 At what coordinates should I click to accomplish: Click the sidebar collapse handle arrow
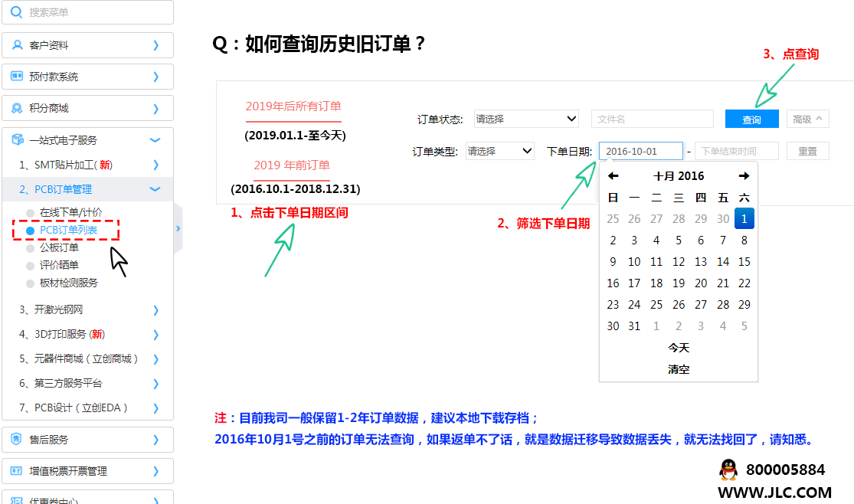pos(178,229)
